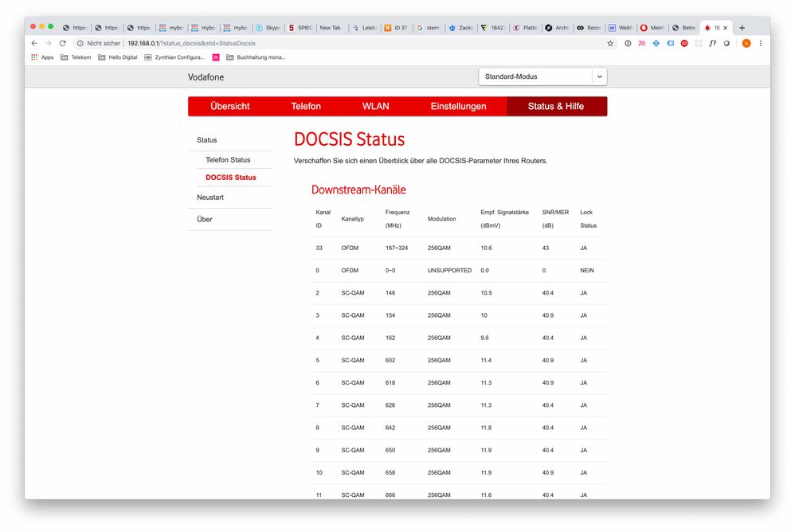This screenshot has width=795, height=532.
Task: Click the browser forward arrow
Action: click(48, 44)
